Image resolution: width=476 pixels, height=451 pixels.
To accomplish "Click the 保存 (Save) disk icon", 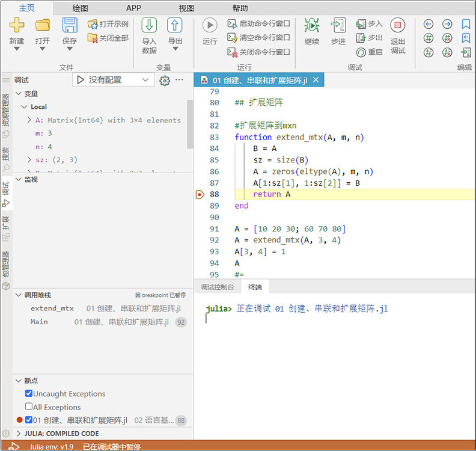I will (x=70, y=25).
